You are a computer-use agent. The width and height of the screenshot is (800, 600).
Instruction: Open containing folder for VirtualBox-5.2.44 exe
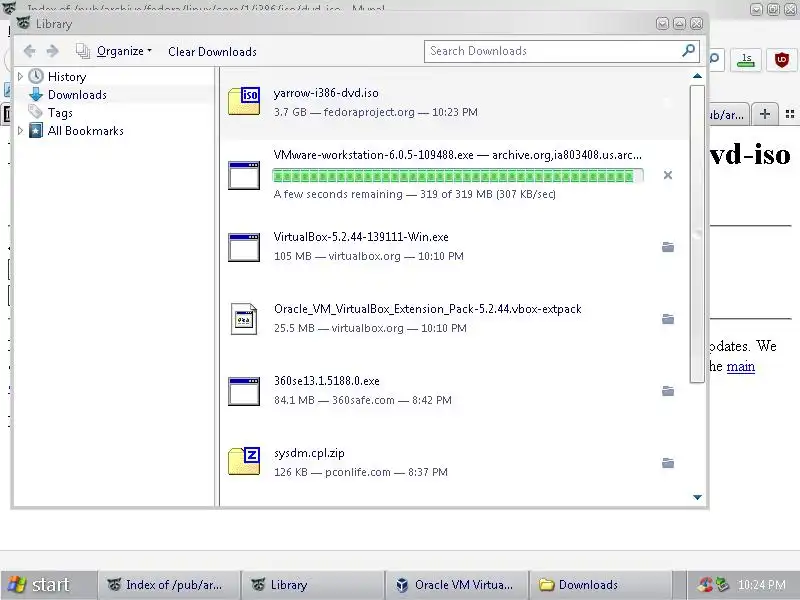pos(668,247)
